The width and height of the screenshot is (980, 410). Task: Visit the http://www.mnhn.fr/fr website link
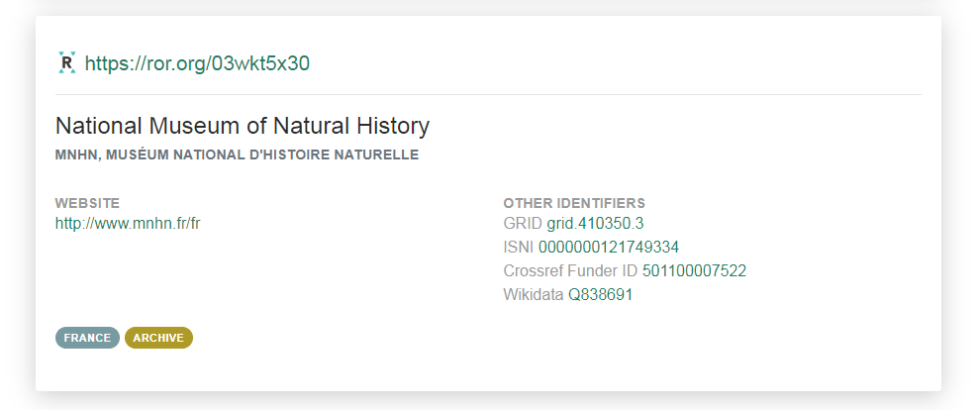click(x=128, y=223)
